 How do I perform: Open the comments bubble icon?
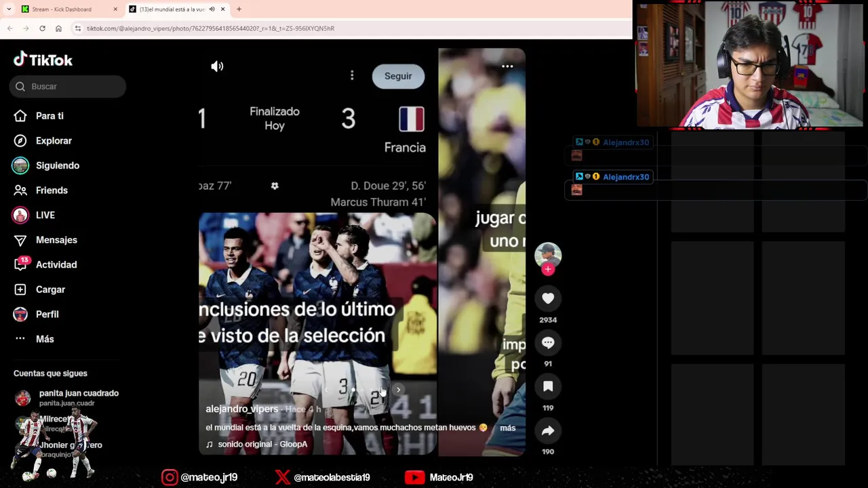click(x=548, y=342)
